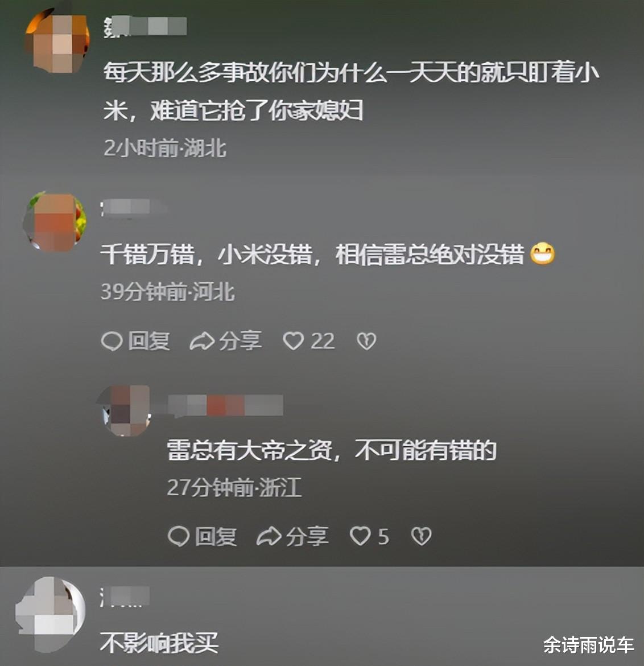The width and height of the screenshot is (644, 666).
Task: Click the share arrow icon under 河北 comment
Action: [202, 342]
